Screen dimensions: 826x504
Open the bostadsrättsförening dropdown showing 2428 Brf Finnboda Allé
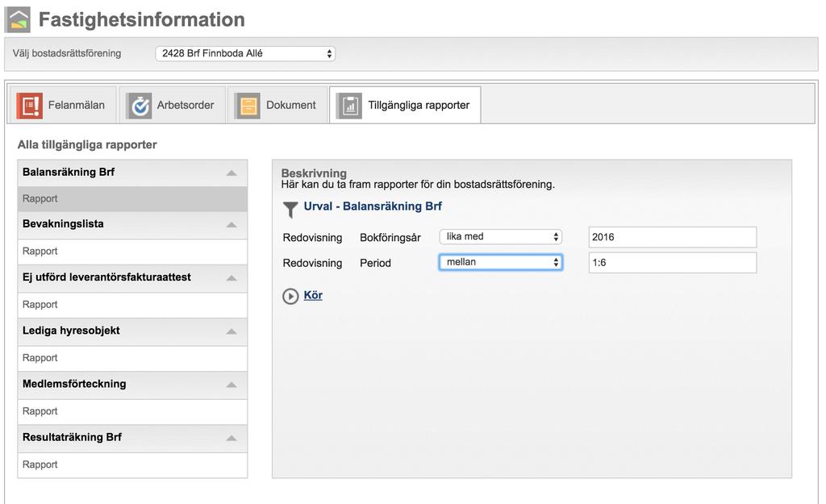(x=245, y=53)
